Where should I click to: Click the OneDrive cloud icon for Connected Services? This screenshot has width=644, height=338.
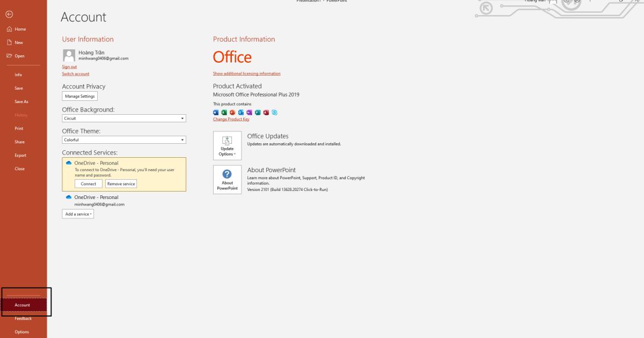tap(69, 163)
